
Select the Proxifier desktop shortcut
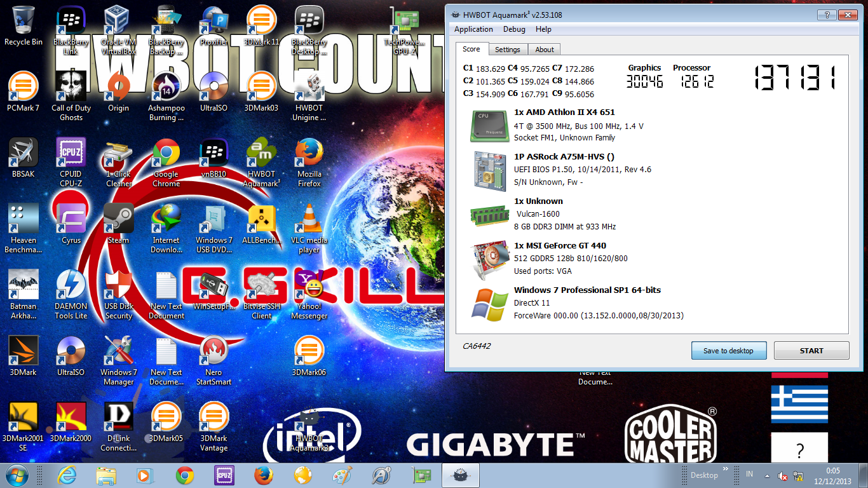214,26
